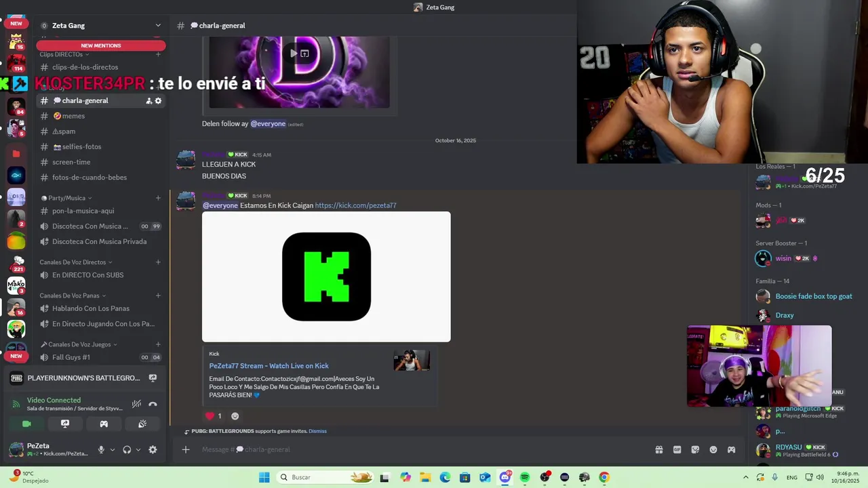Toggle noise suppression icon
The width and height of the screenshot is (868, 488).
pos(136,404)
